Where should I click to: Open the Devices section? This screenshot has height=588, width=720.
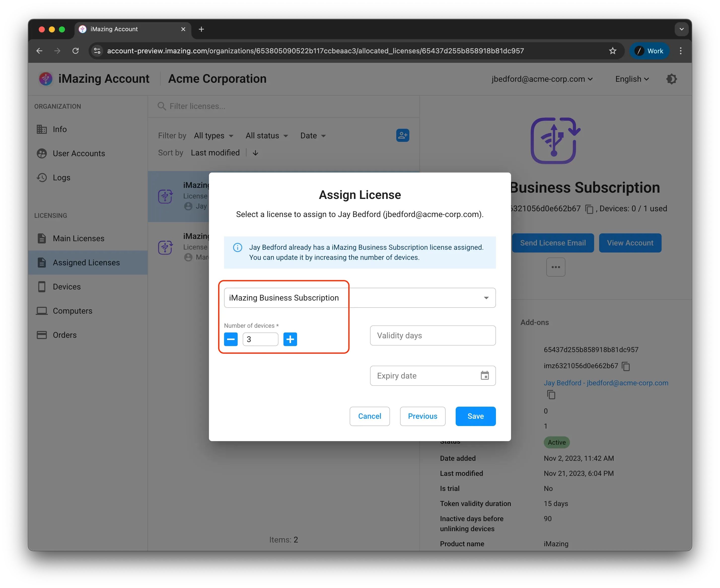point(66,286)
